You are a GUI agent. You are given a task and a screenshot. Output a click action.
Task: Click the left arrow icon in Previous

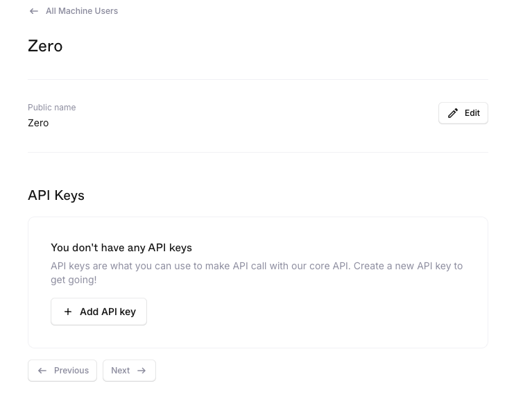point(42,371)
